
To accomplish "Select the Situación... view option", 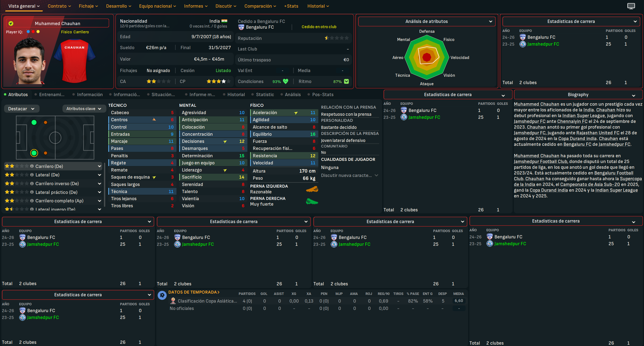I will 161,94.
